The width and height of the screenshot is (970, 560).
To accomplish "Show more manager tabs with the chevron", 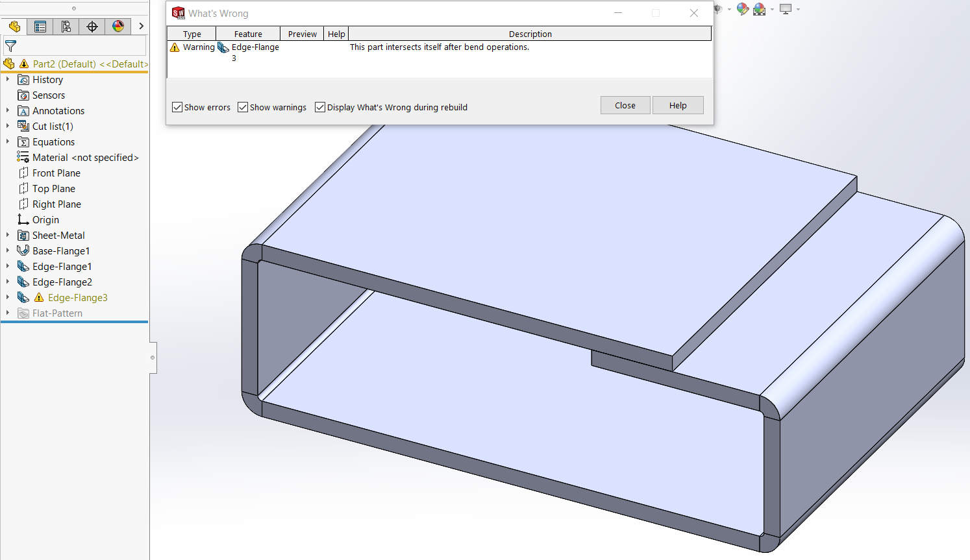I will (x=141, y=27).
